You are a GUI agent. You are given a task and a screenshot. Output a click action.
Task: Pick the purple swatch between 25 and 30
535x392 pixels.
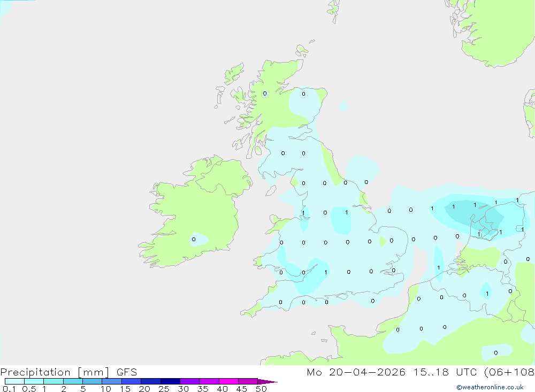[170, 381]
